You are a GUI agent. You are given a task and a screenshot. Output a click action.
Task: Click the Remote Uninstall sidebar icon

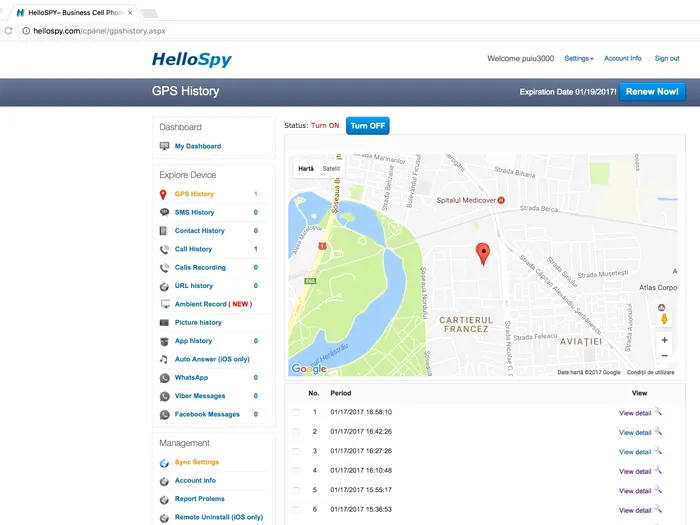[164, 518]
